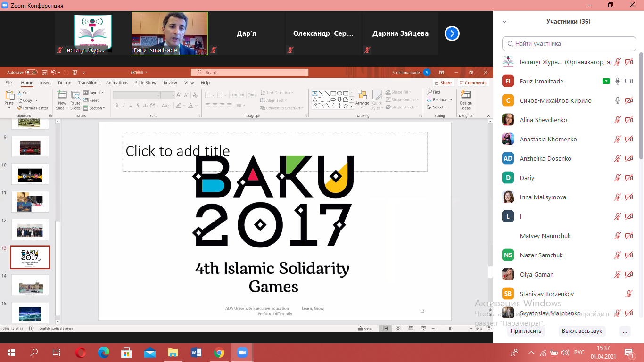The width and height of the screenshot is (644, 362).
Task: Open Design Ideas in the ribbon
Action: click(465, 99)
